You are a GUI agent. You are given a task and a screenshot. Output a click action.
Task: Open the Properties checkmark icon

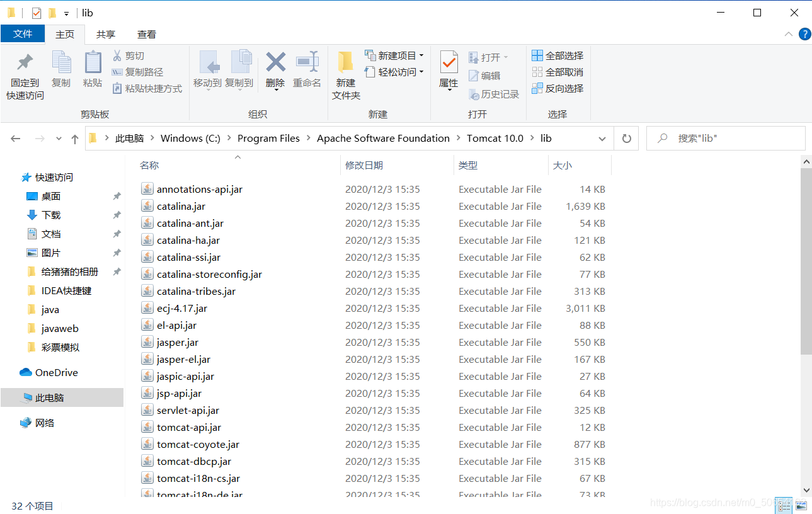(x=449, y=63)
